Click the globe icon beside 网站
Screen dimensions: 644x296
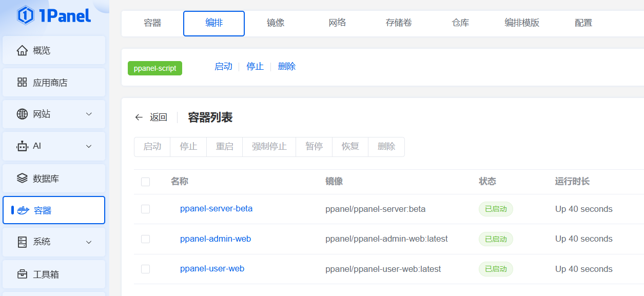click(x=22, y=114)
